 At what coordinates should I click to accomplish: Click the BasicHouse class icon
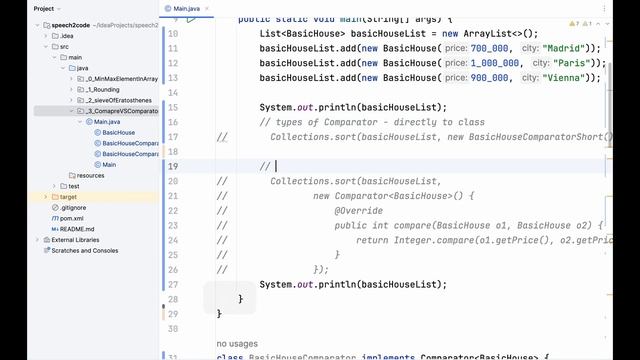[x=98, y=133]
